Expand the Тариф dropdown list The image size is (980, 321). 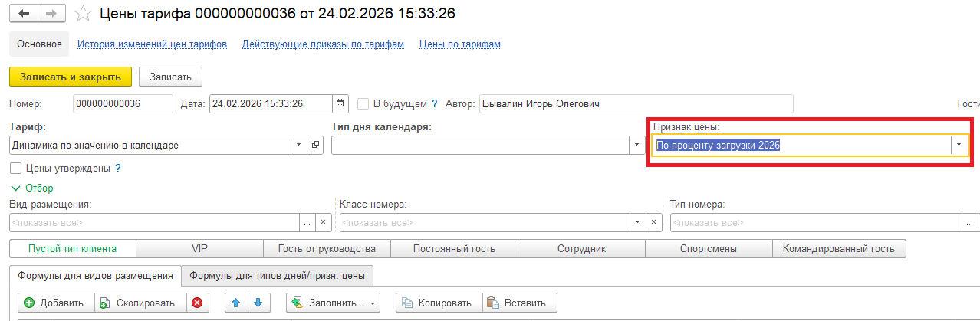299,145
